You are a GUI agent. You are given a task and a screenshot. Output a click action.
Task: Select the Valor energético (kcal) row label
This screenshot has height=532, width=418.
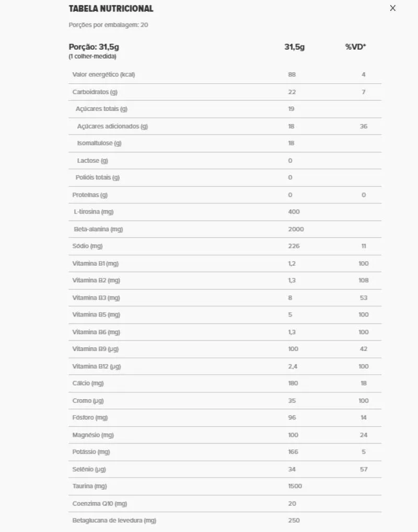click(x=103, y=75)
